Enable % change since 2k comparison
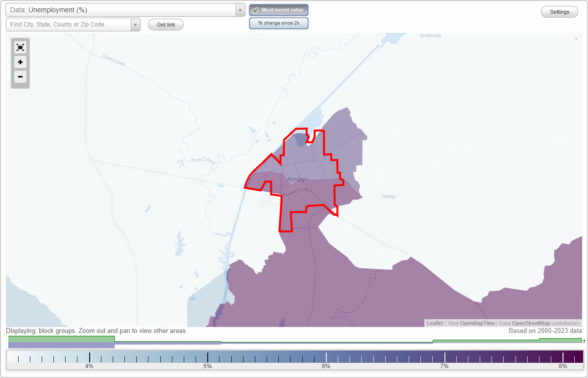Viewport: 588px width, 378px height. 279,23
